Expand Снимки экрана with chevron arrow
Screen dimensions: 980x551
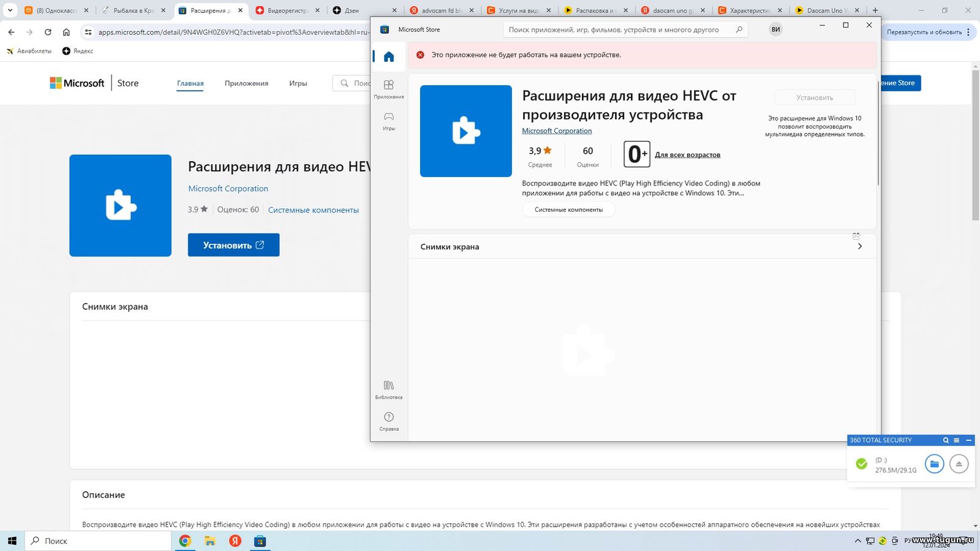(x=860, y=246)
